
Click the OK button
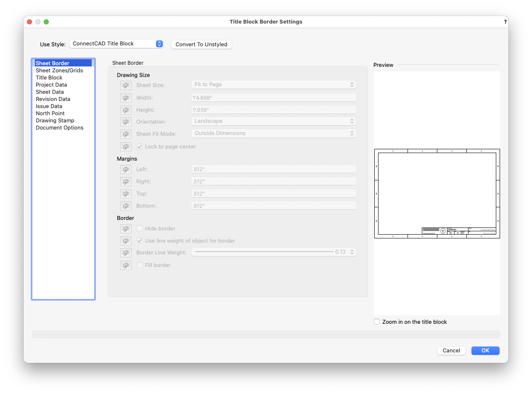tap(485, 350)
